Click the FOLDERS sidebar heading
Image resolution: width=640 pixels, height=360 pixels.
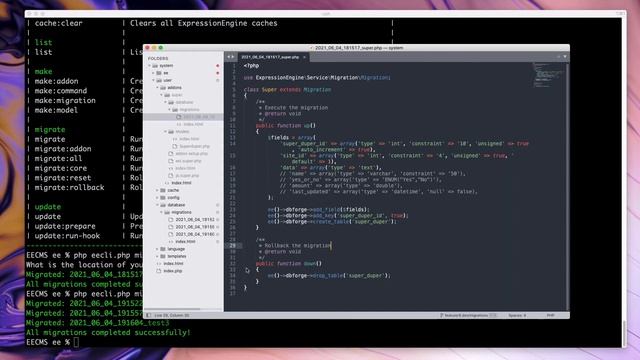(x=158, y=58)
